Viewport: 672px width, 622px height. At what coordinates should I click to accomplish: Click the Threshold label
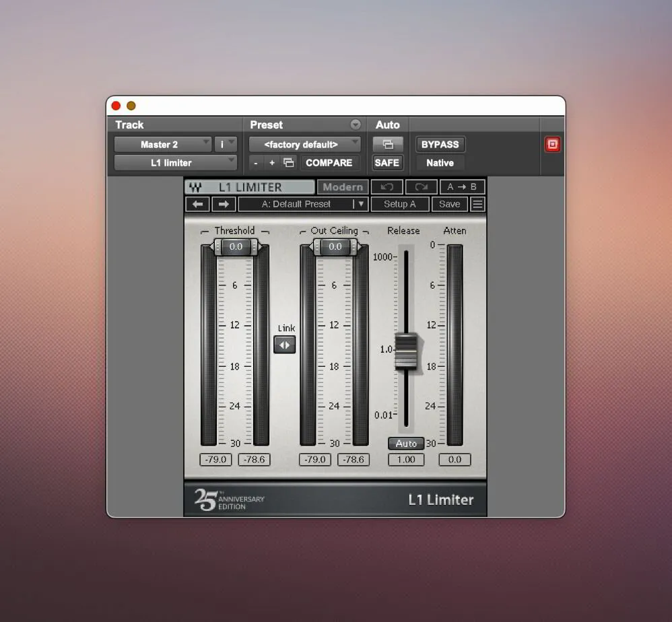[234, 230]
